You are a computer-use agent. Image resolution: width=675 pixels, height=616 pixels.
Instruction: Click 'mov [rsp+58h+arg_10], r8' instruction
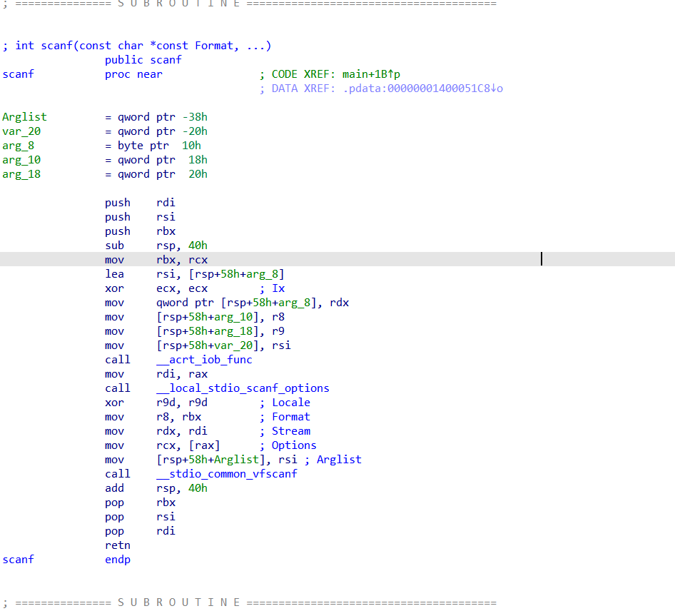pos(195,317)
